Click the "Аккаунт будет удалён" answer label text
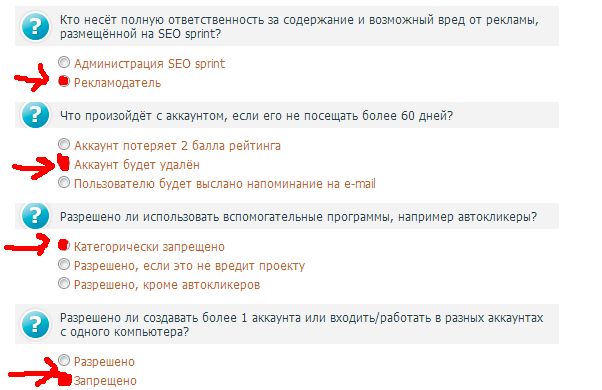Screen dimensions: 602x390 click(137, 165)
